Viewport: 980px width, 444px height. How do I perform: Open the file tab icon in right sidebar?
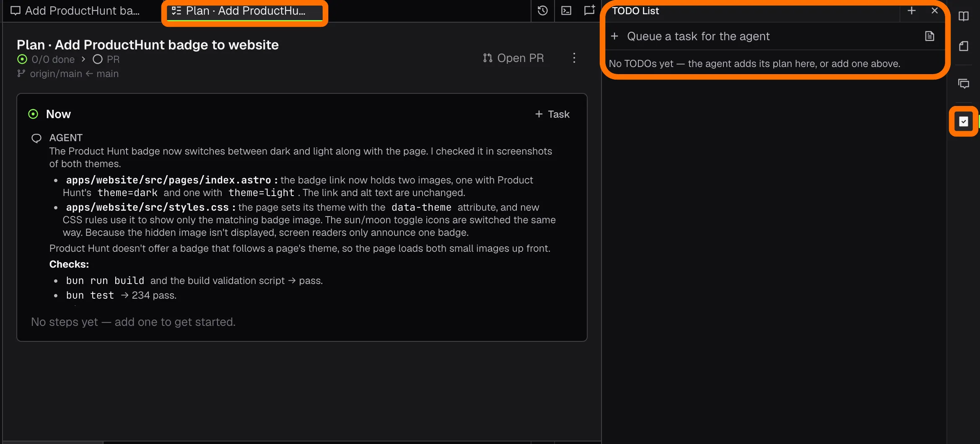click(x=963, y=46)
